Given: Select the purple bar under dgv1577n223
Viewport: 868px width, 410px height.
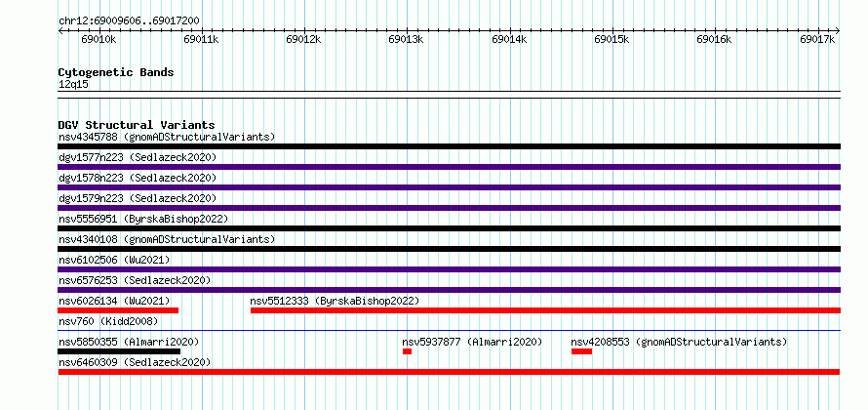Looking at the screenshot, I should point(450,167).
